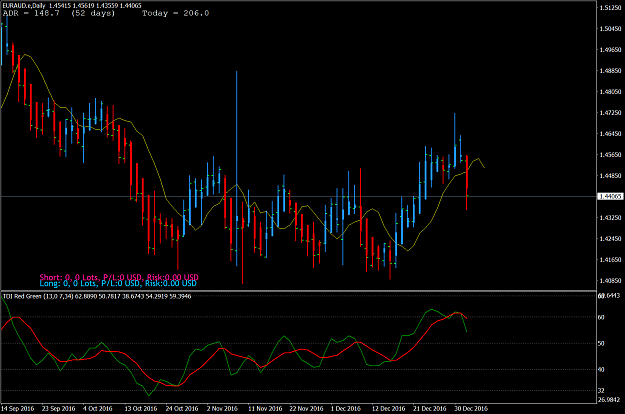This screenshot has height=414, width=625.
Task: Click the indicator scale value 26.9842
Action: click(x=609, y=400)
